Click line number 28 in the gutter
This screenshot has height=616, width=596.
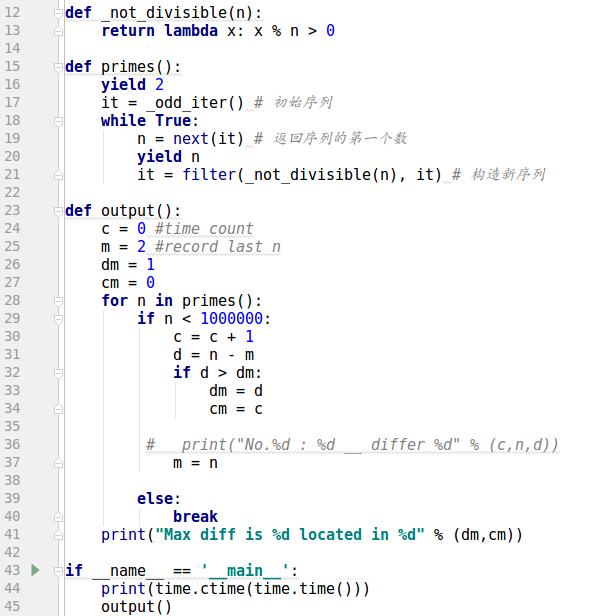[x=12, y=301]
